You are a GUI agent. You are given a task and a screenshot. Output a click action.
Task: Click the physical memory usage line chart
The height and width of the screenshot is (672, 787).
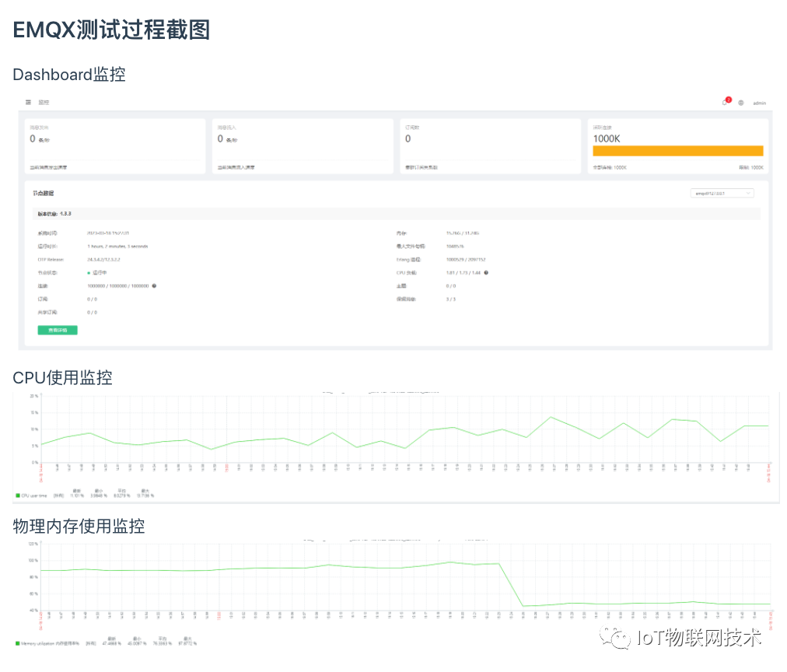405,577
